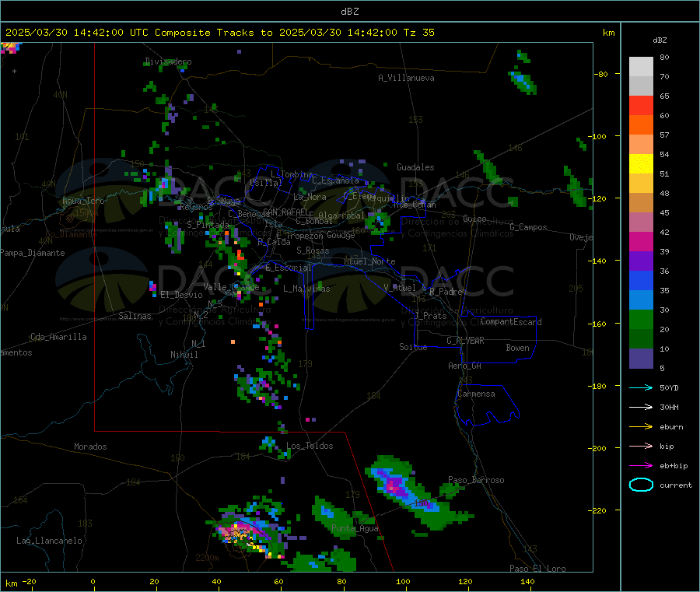This screenshot has height=592, width=700.
Task: Click the 0 tick on bottom km axis
Action: (93, 581)
